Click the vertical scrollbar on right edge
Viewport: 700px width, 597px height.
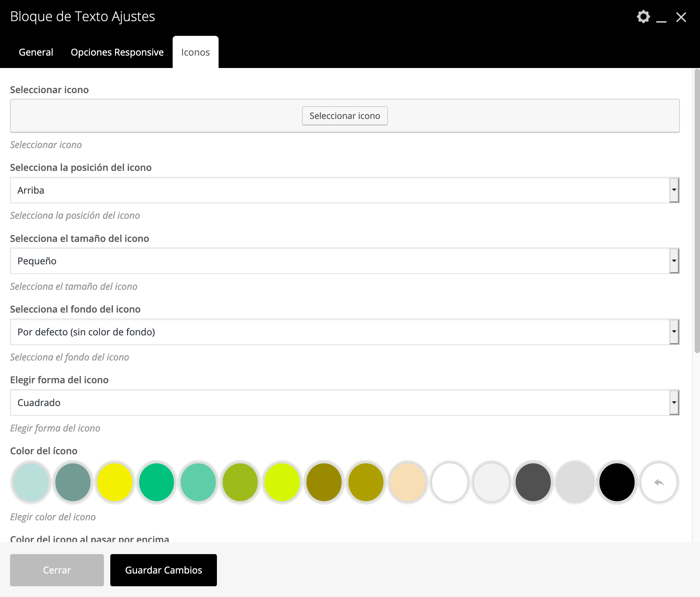pyautogui.click(x=697, y=211)
